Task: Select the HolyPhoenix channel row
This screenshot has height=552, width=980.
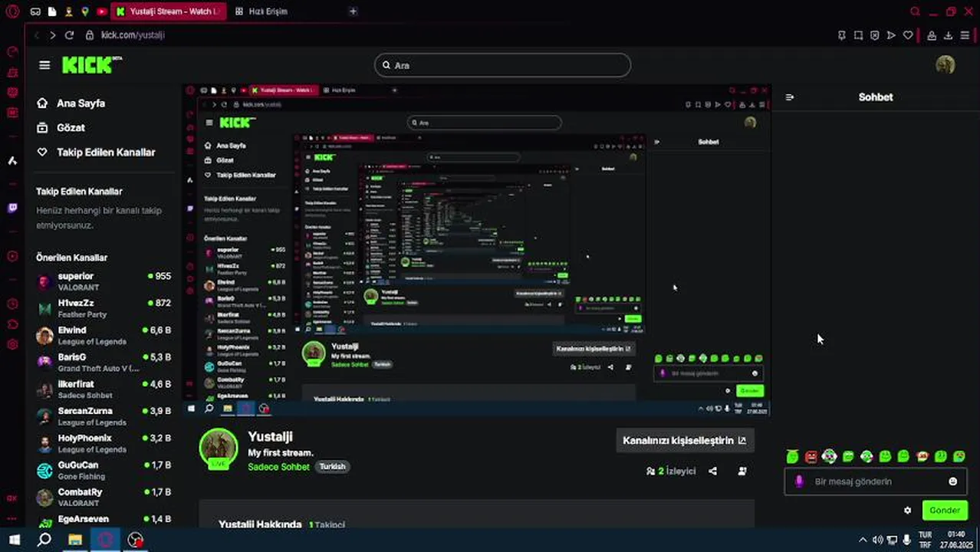Action: 104,443
